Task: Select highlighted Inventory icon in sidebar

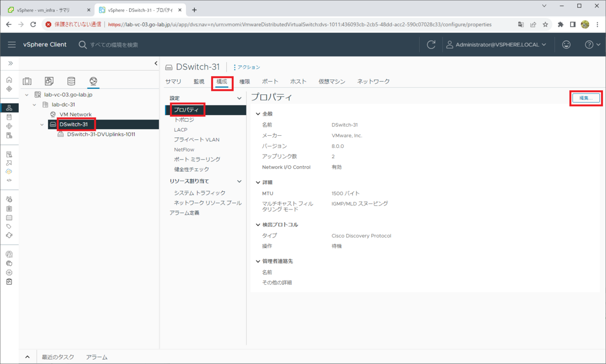Action: tap(9, 108)
